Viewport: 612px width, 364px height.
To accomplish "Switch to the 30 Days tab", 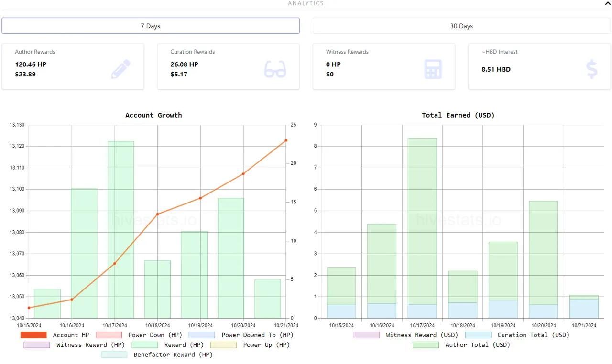I will pyautogui.click(x=461, y=26).
